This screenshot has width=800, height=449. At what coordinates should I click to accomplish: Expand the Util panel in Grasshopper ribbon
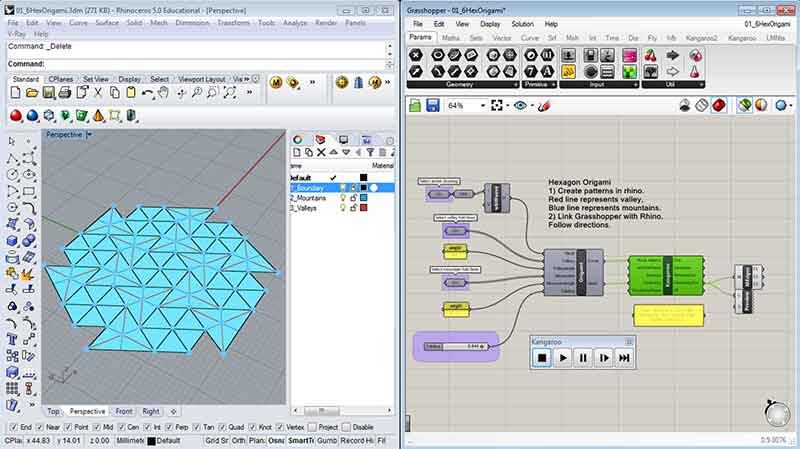[x=702, y=85]
